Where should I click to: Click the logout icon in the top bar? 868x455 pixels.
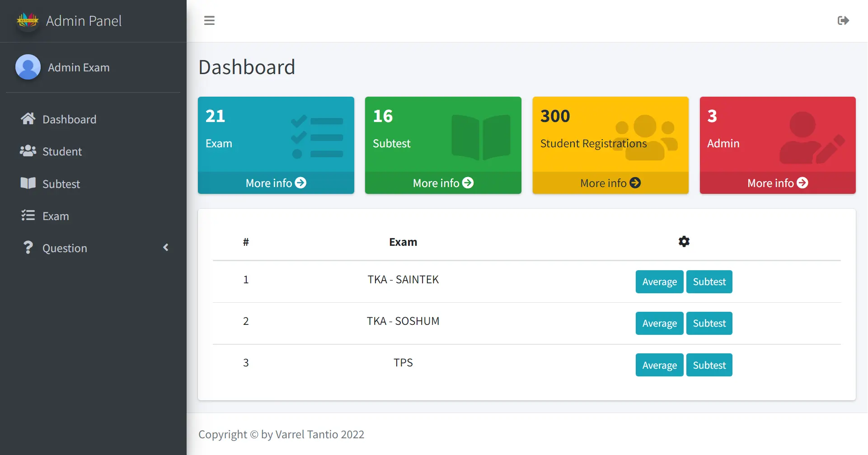point(843,20)
